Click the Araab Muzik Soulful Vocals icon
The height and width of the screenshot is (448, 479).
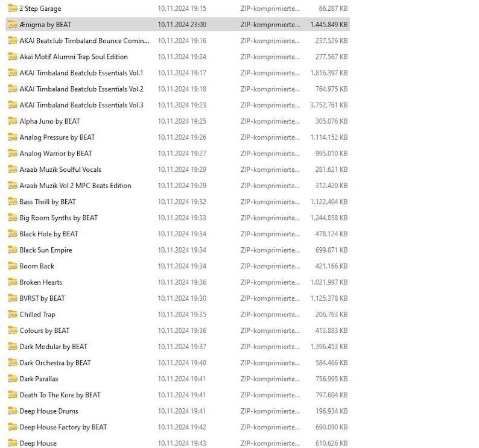pyautogui.click(x=13, y=169)
